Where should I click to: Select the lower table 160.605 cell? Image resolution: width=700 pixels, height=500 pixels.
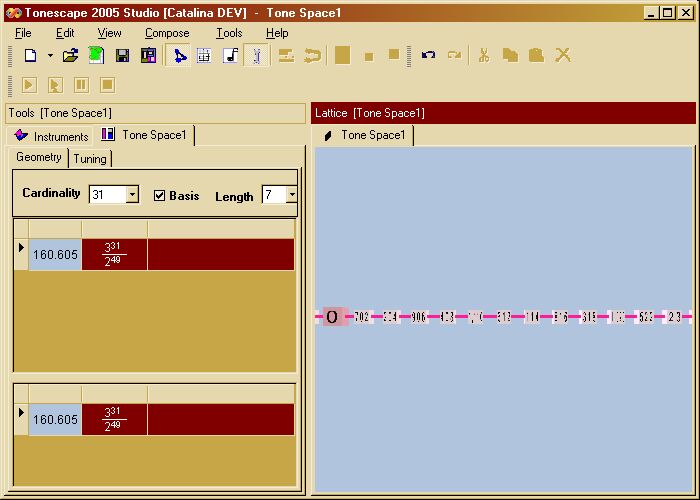tap(55, 420)
